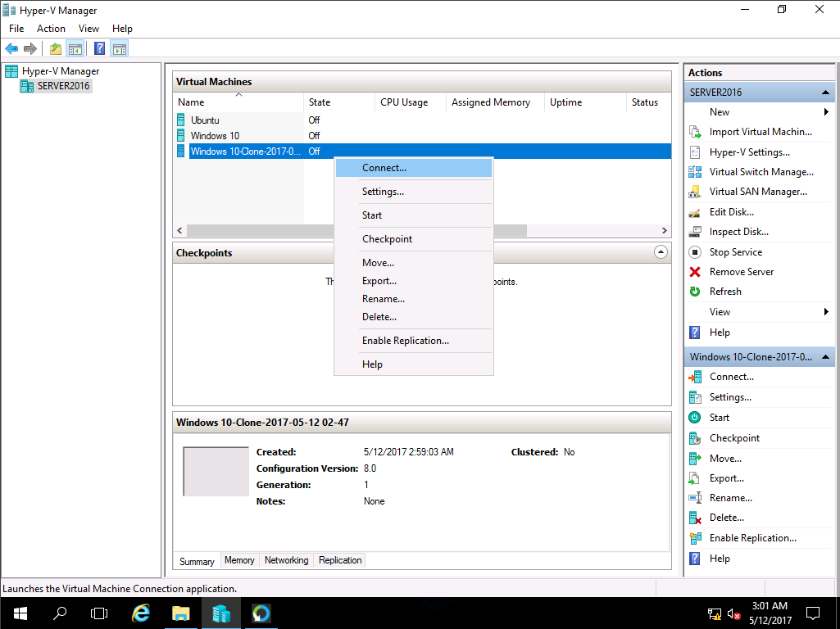Click the Back arrow toolbar icon
The width and height of the screenshot is (840, 629).
pos(11,48)
